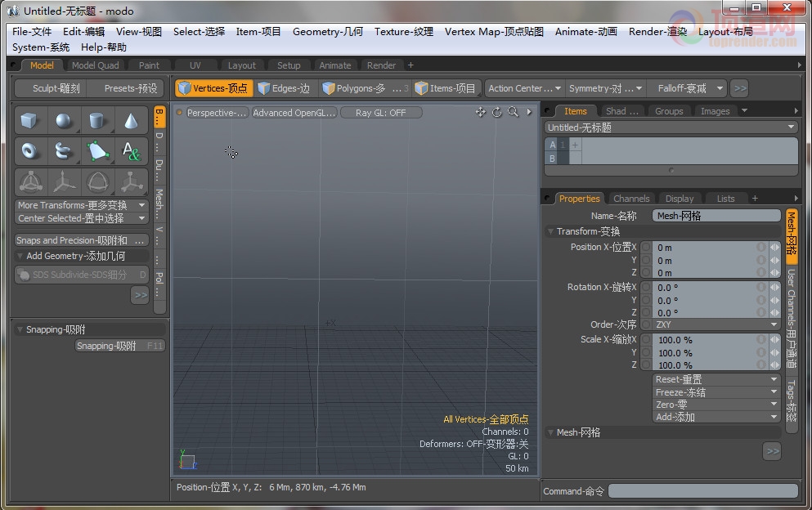Toggle Snapping F11 button

click(x=120, y=346)
